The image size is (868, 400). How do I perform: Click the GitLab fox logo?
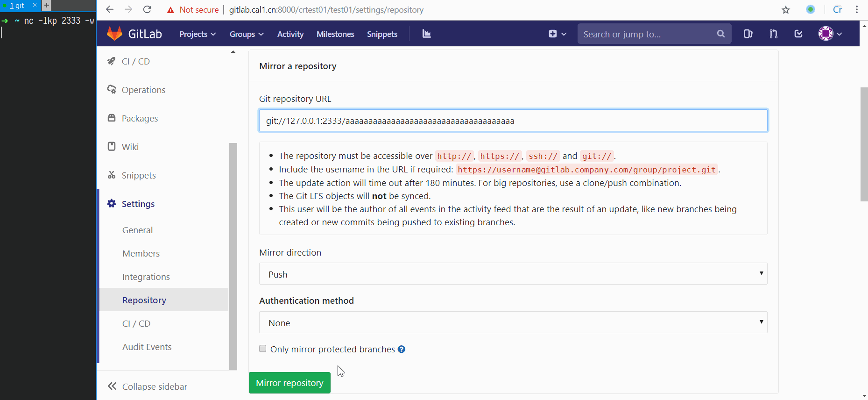(x=114, y=34)
